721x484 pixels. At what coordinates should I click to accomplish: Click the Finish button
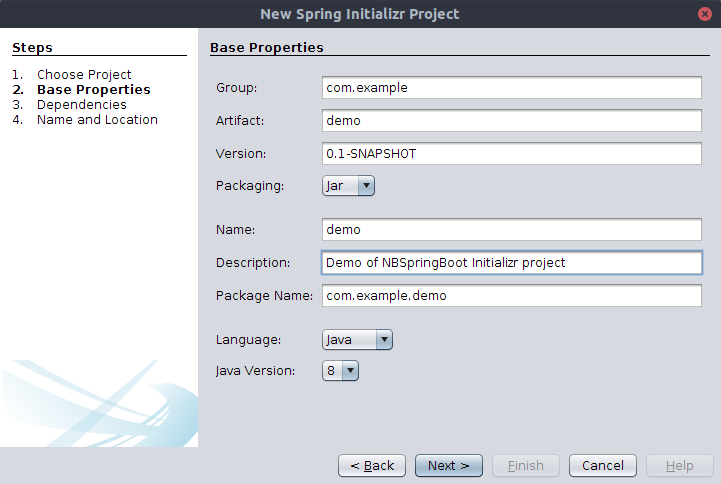[x=526, y=466]
